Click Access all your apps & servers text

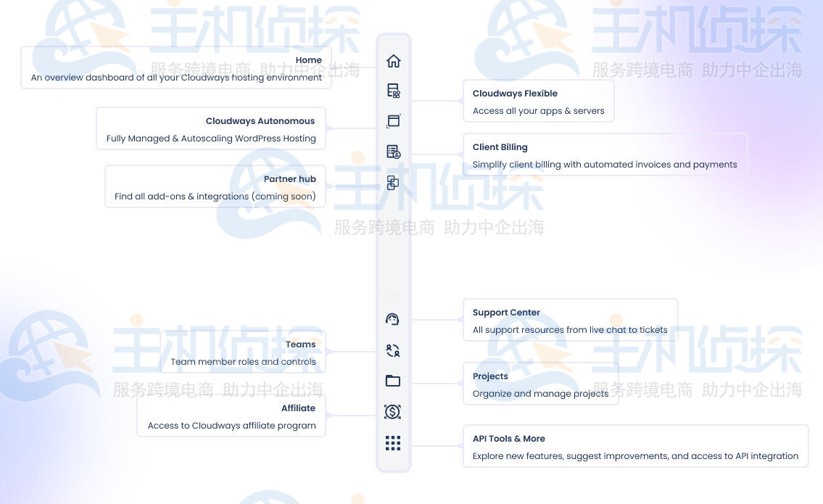(x=539, y=111)
